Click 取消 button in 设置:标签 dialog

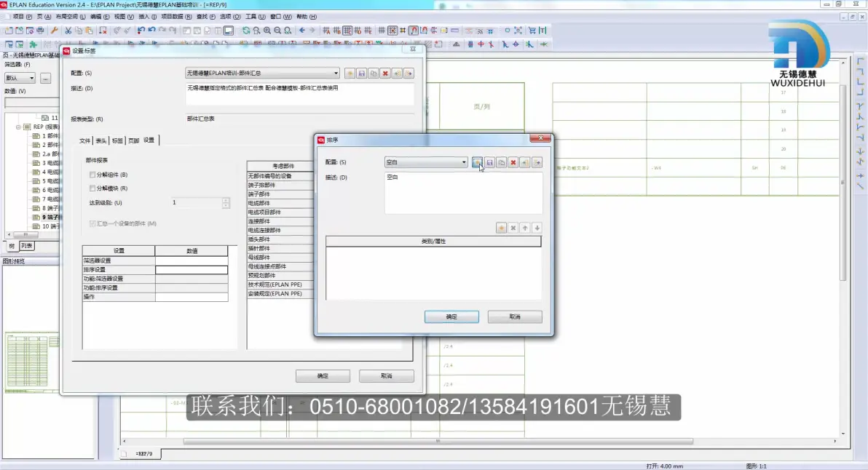point(387,376)
